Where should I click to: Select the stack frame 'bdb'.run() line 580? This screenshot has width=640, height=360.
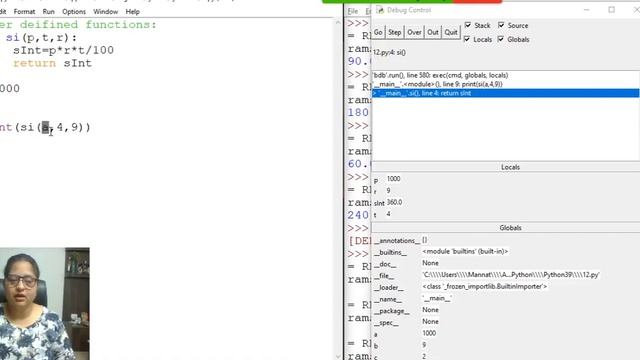[x=505, y=75]
